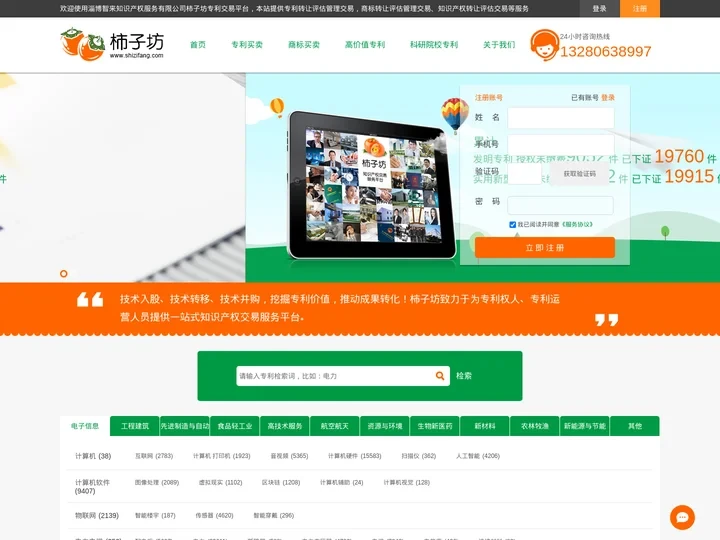
Task: Open the 计算机辅助 (24) subcategory
Action: tap(342, 483)
